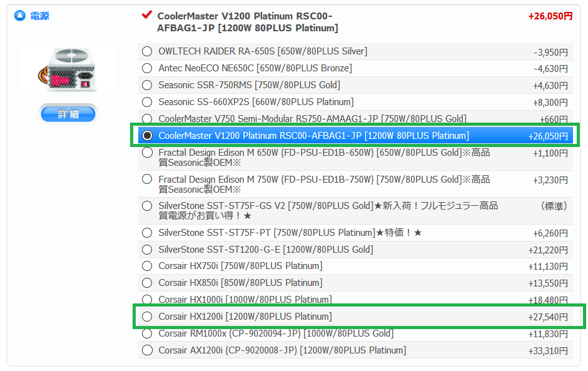
Task: Click the 電源 section heading link
Action: click(39, 16)
